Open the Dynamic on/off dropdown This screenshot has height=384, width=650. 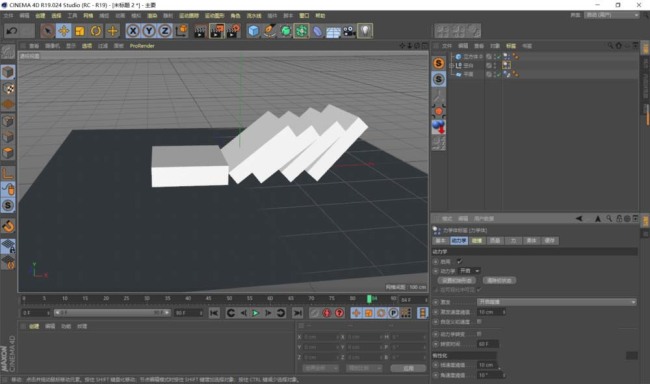469,271
